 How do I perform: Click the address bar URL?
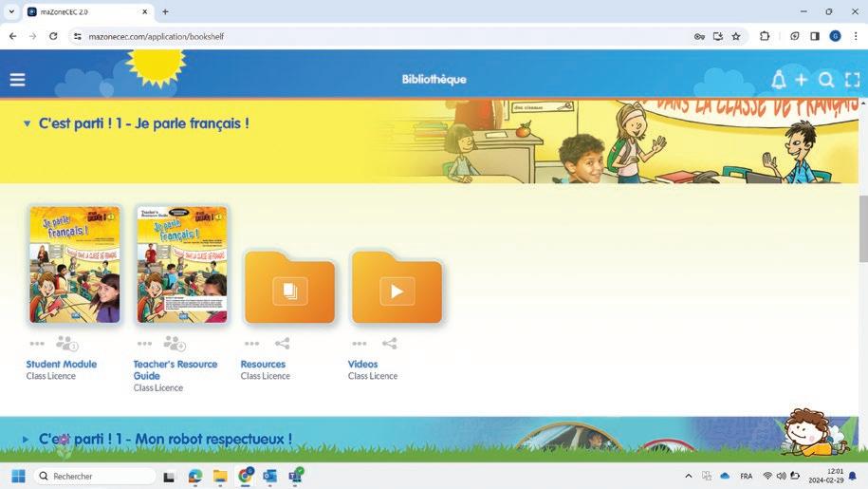coord(157,36)
